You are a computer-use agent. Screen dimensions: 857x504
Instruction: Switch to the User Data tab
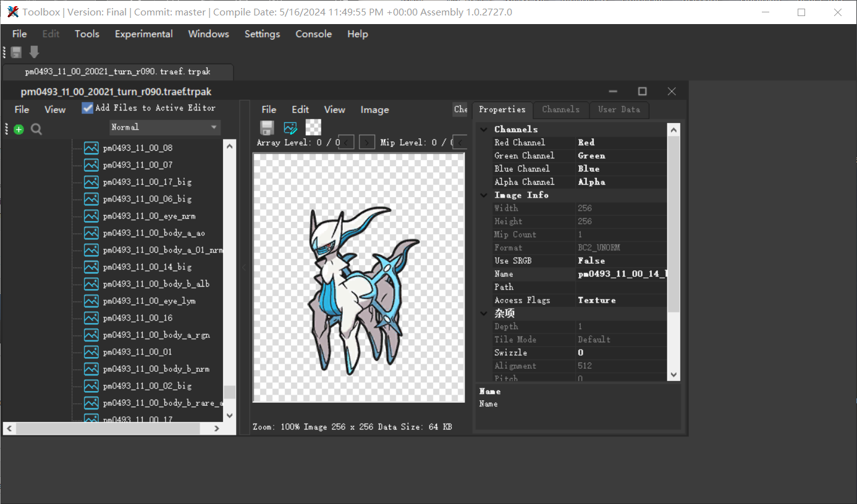point(619,109)
